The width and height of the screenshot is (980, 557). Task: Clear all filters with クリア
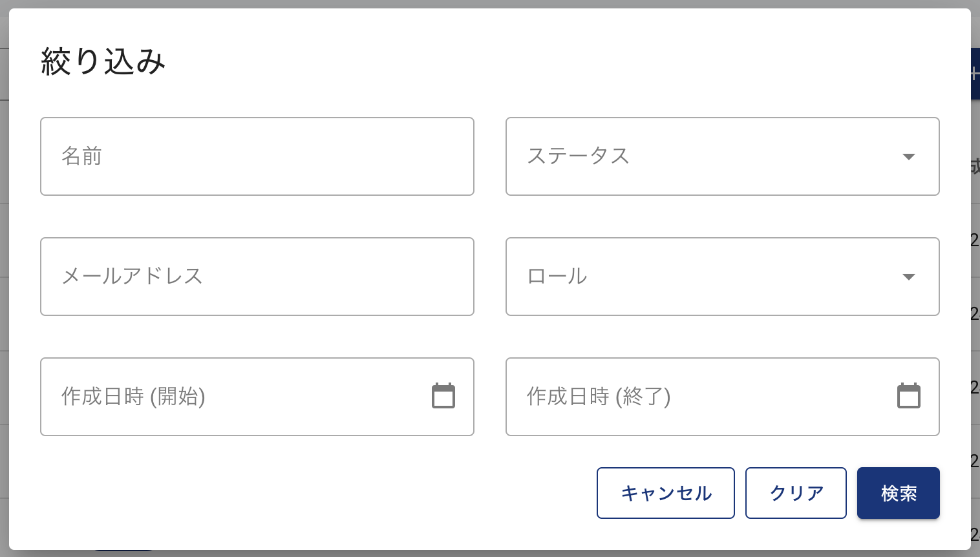pos(796,493)
